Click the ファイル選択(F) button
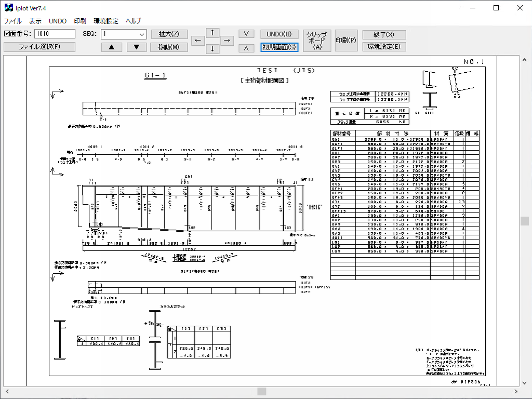 click(x=39, y=47)
